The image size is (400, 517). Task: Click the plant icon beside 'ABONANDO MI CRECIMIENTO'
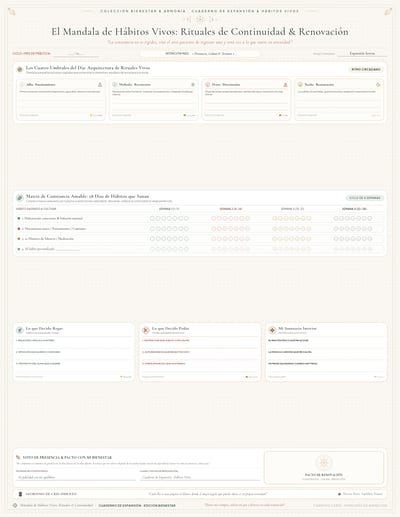pos(20,494)
